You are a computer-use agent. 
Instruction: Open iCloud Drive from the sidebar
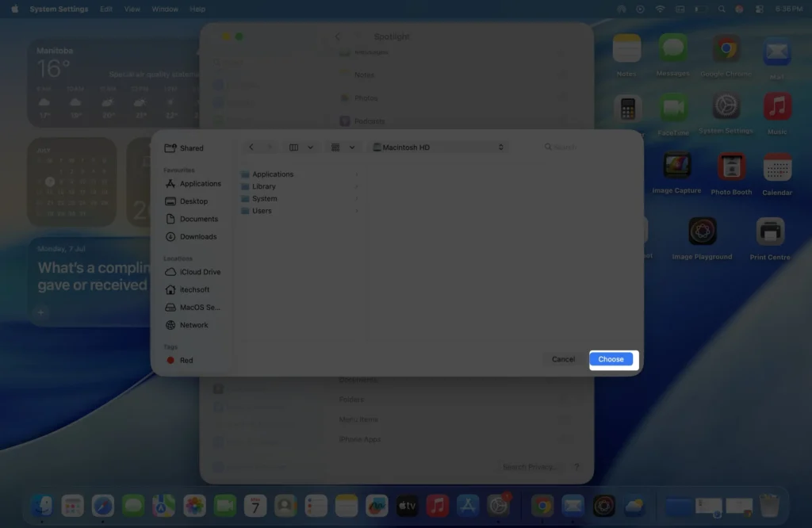197,271
